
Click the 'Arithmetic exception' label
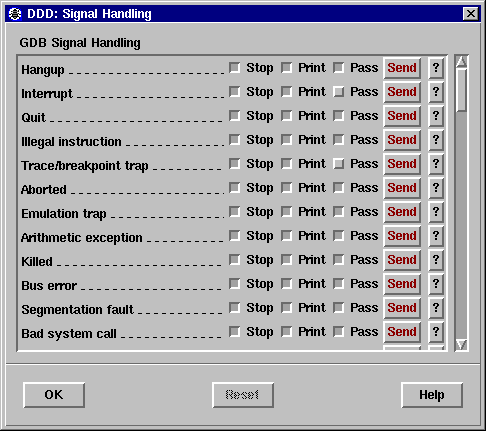(82, 238)
